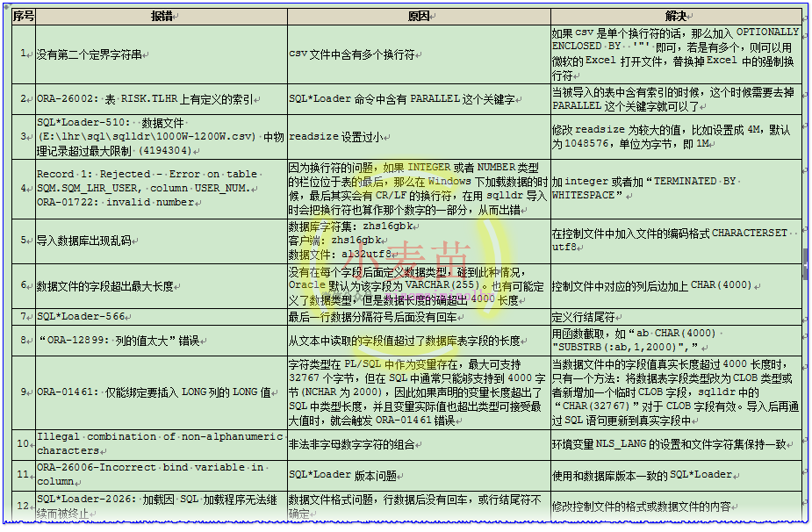The height and width of the screenshot is (532, 812).
Task: Click the 解决 column header
Action: (676, 16)
